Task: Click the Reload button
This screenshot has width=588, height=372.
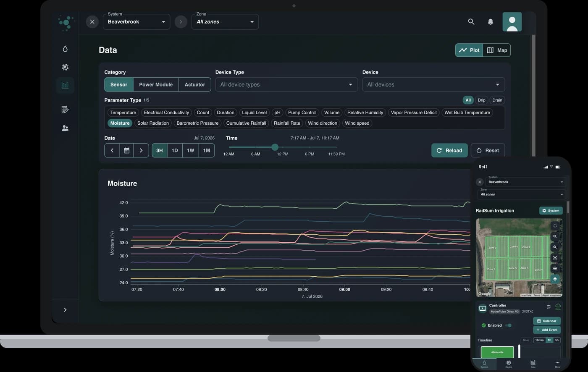Action: [x=449, y=150]
